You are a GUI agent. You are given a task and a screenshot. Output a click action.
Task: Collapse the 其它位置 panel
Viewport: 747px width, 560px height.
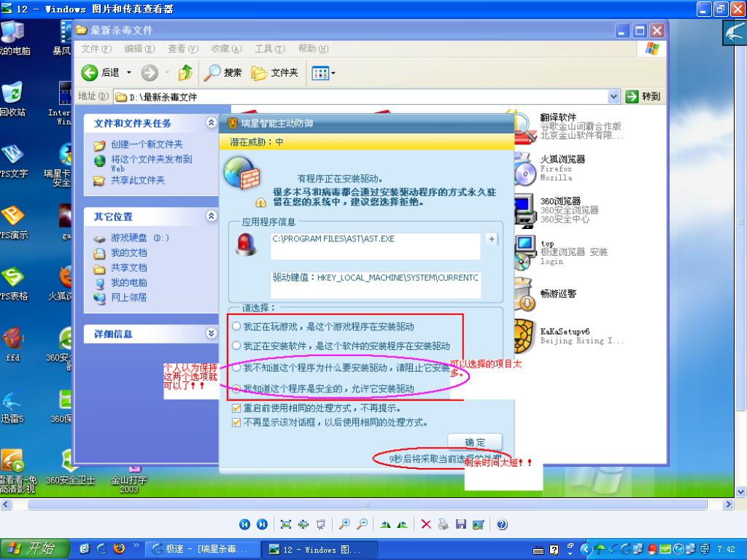(x=211, y=216)
